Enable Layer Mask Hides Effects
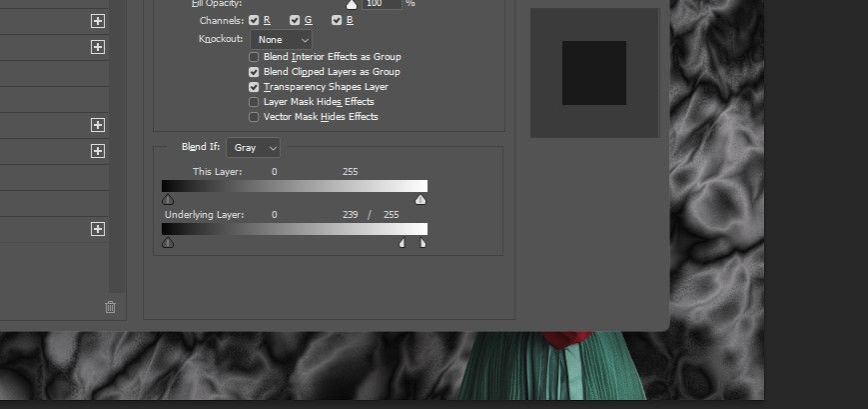 pos(254,102)
